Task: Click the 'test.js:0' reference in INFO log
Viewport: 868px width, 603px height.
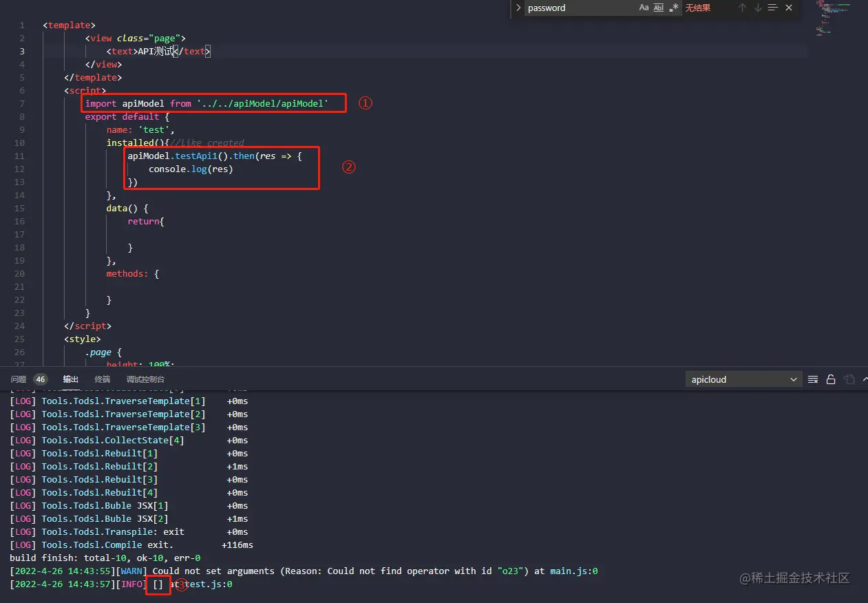Action: click(x=209, y=584)
